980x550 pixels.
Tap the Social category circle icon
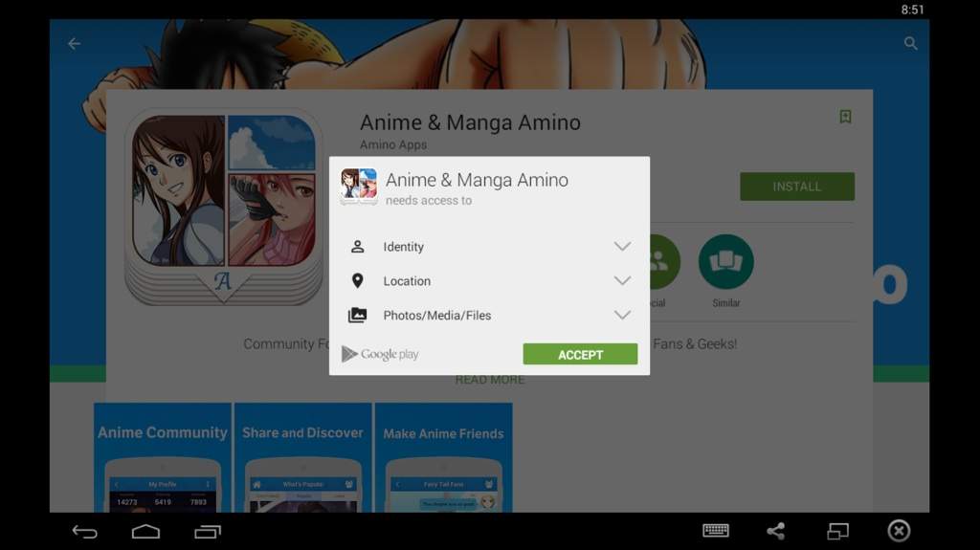click(x=664, y=262)
